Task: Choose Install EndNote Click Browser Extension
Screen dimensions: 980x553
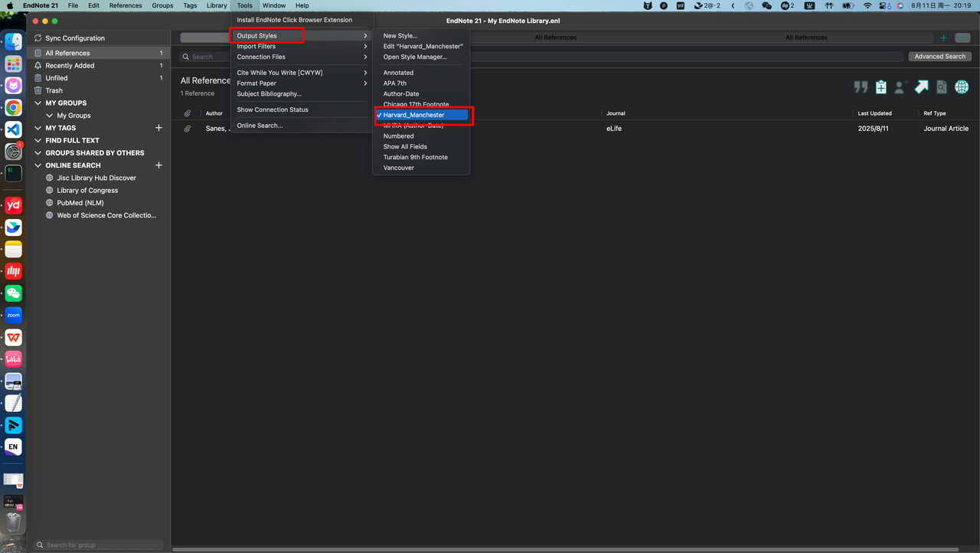Action: point(295,20)
